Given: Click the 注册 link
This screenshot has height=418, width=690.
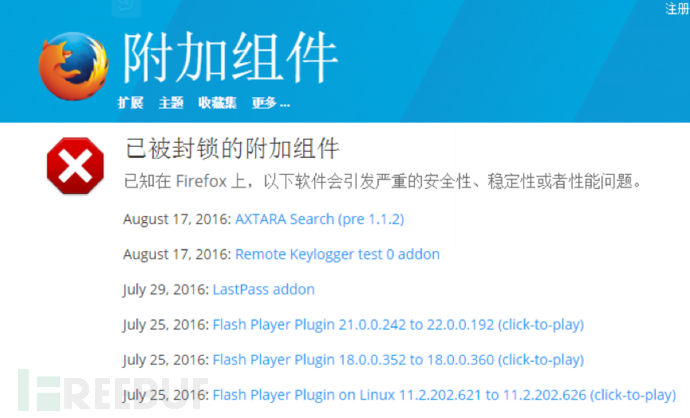Looking at the screenshot, I should pyautogui.click(x=677, y=8).
